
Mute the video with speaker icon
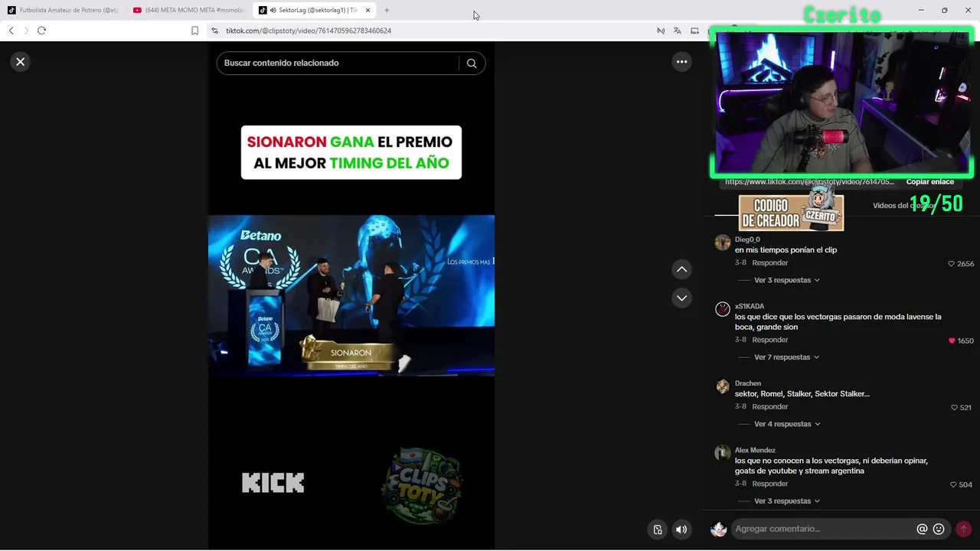[681, 530]
